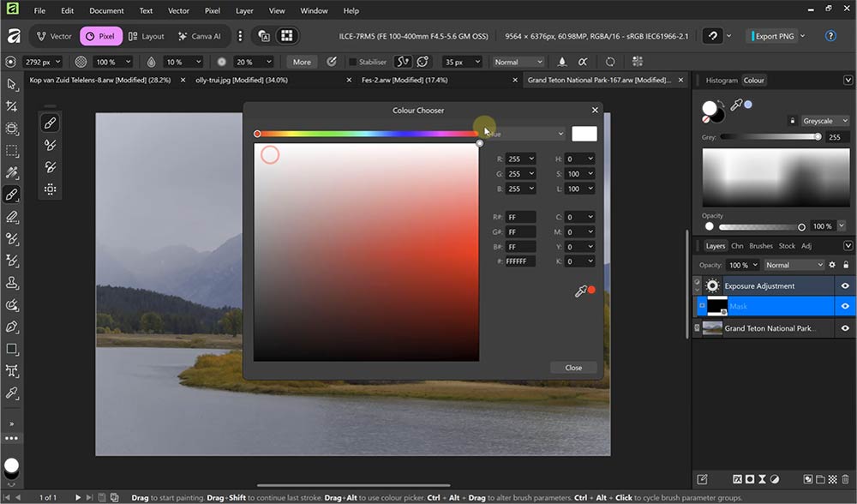Choose the Pixel Brush from the brush flyout
The height and width of the screenshot is (504, 857).
(50, 122)
